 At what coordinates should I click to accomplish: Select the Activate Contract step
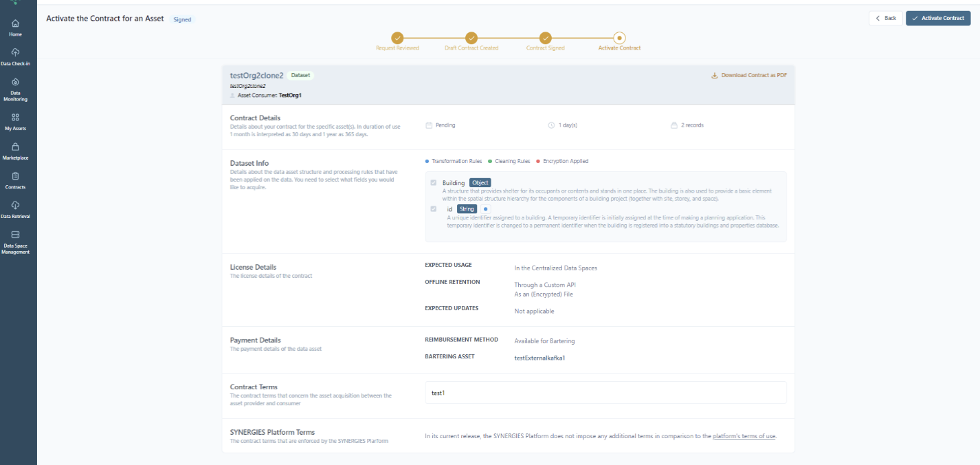tap(619, 38)
